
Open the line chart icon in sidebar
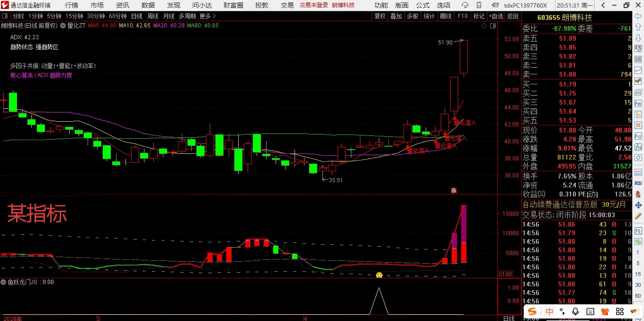638,70
